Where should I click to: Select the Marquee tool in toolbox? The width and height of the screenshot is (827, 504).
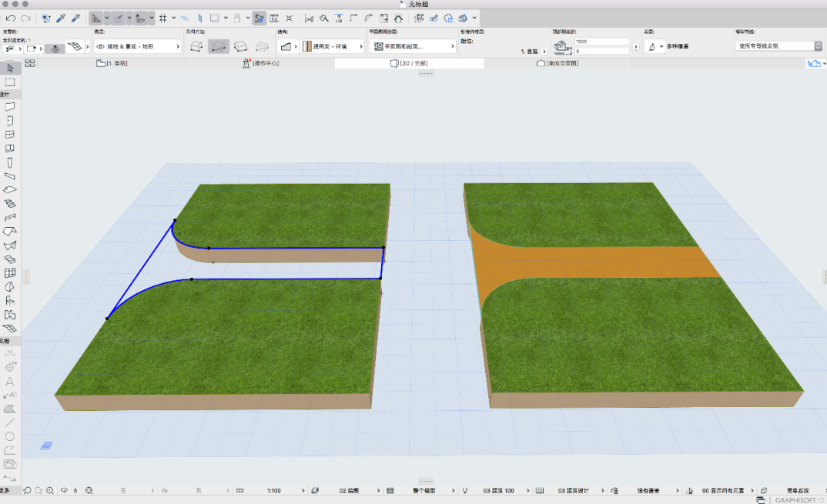10,82
